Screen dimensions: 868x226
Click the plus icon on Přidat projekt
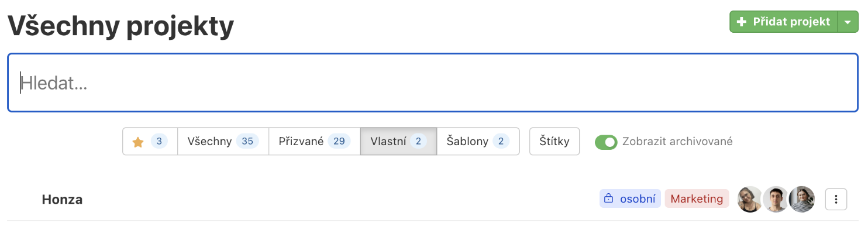pyautogui.click(x=742, y=22)
